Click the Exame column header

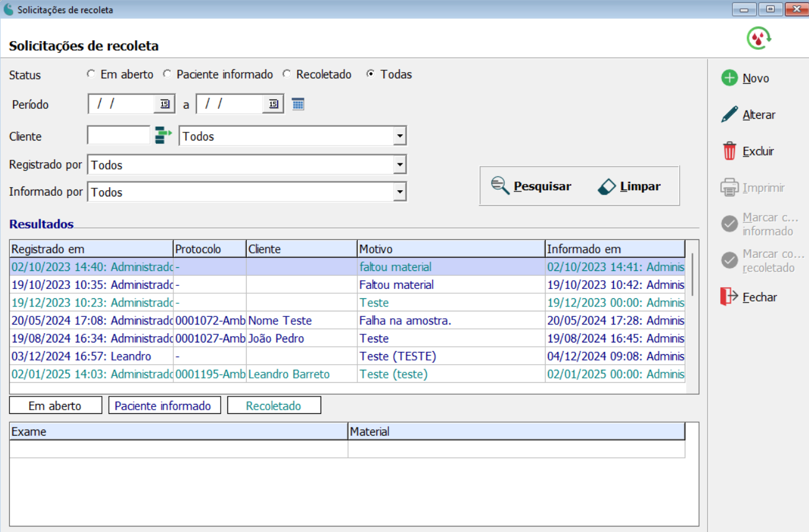tap(179, 431)
